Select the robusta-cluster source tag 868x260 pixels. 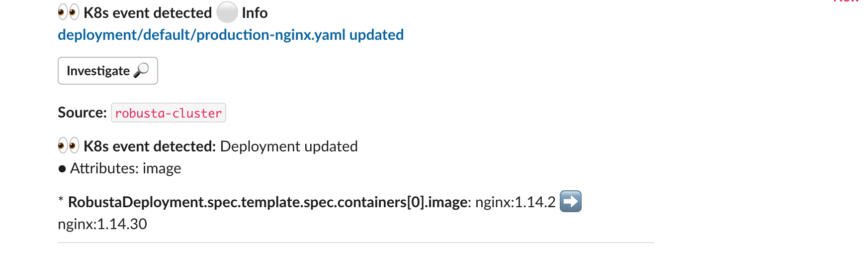[x=169, y=113]
